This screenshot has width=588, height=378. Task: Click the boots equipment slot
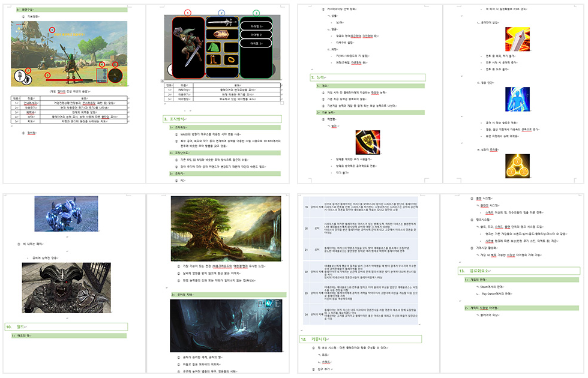click(x=214, y=59)
